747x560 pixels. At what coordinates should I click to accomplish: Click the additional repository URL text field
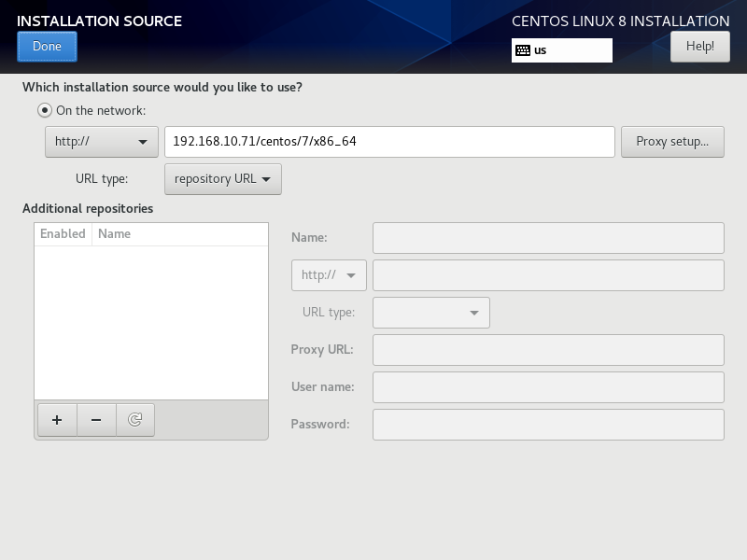coord(548,275)
